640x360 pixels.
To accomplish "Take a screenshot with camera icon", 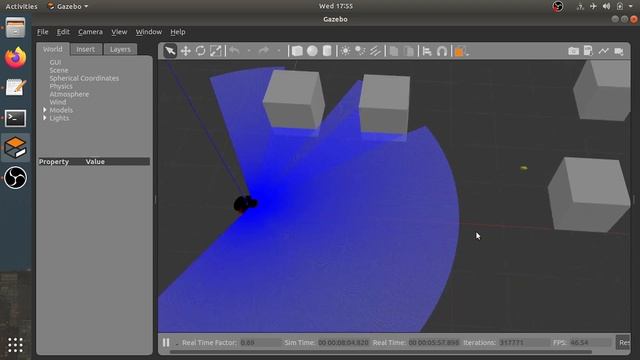I will (573, 51).
